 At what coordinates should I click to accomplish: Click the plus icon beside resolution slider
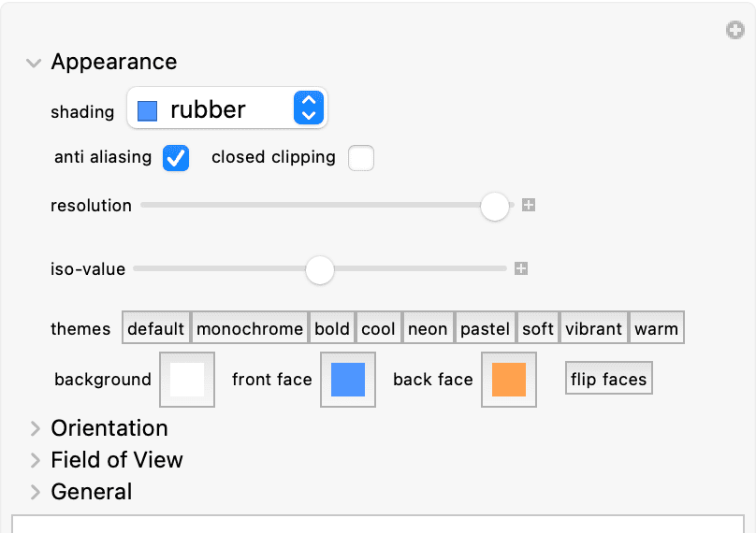(529, 205)
